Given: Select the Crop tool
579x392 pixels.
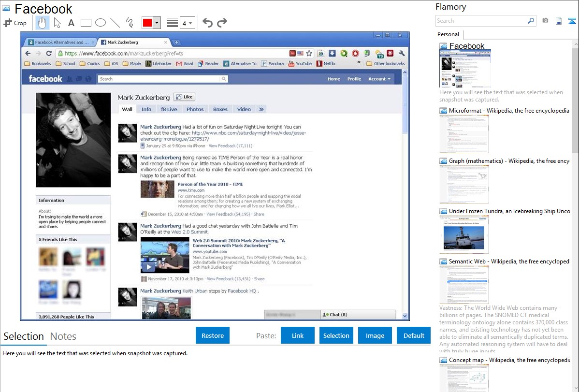Looking at the screenshot, I should (x=15, y=23).
